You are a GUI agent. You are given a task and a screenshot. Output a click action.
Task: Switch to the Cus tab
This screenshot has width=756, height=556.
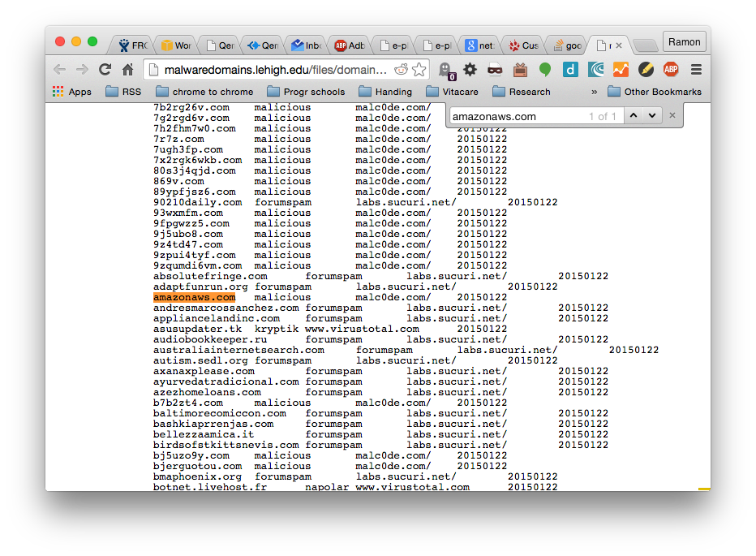[524, 45]
